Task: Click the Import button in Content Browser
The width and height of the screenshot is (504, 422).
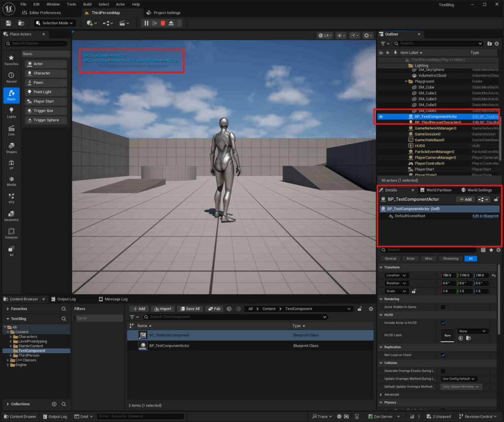Action: [x=163, y=309]
